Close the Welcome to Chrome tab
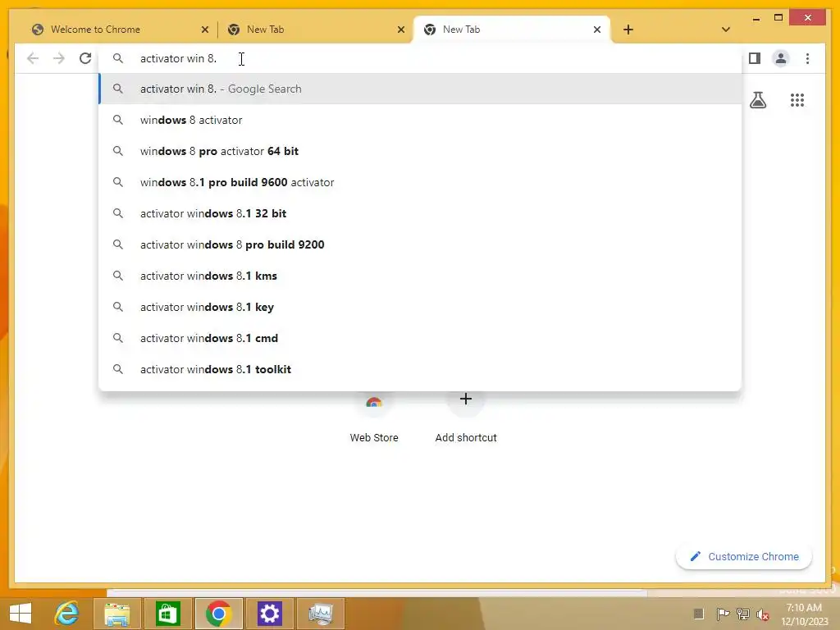Screen dimensions: 840x630 pyautogui.click(x=204, y=30)
